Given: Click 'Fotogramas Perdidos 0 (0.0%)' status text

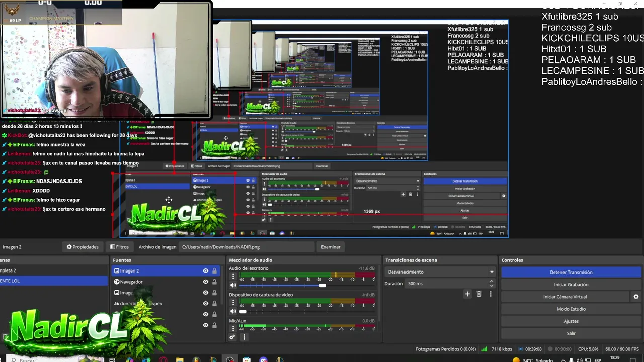Looking at the screenshot, I should pos(445,349).
